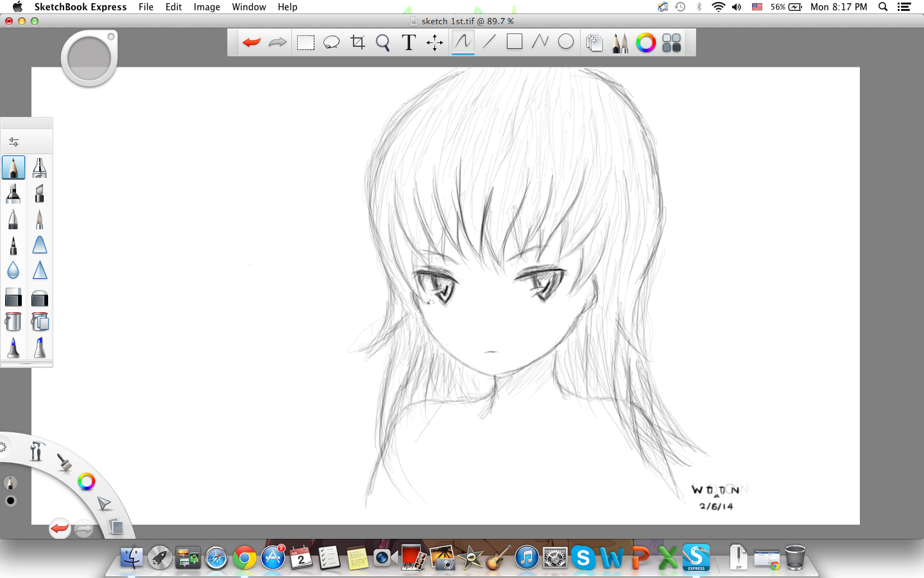Activate the Zoom magnifier tool
Image resolution: width=924 pixels, height=578 pixels.
[x=383, y=43]
